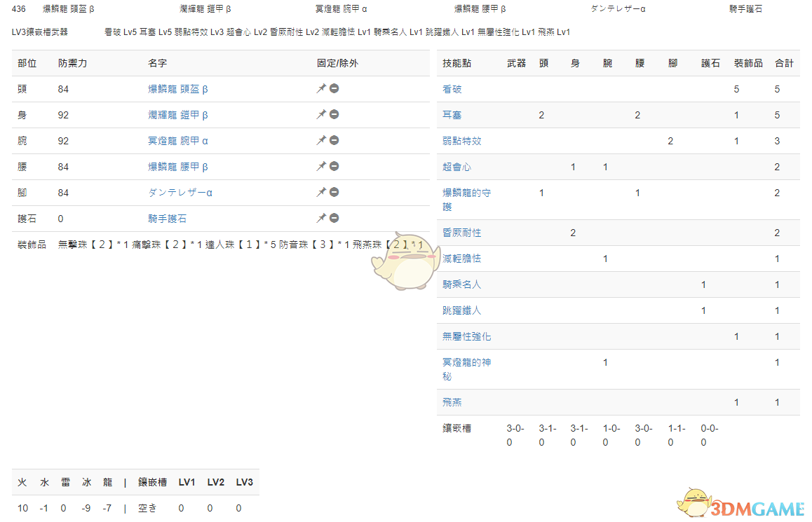Click the 空き slot label

click(147, 508)
